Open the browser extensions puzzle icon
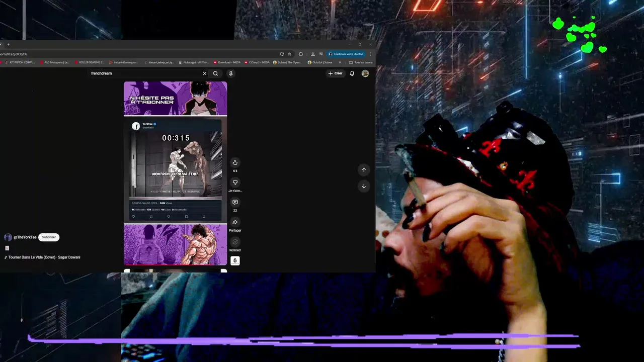The height and width of the screenshot is (362, 644). [x=301, y=54]
